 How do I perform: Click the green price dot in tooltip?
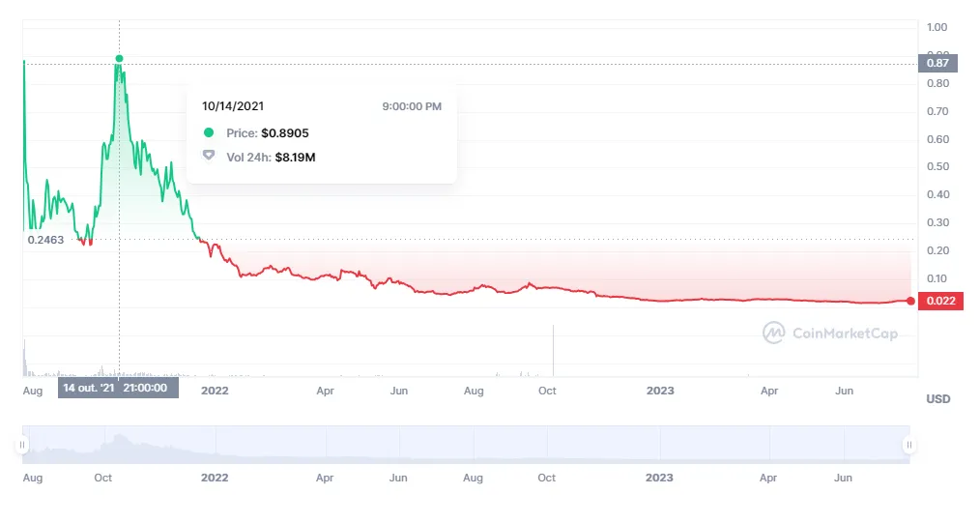pyautogui.click(x=209, y=133)
